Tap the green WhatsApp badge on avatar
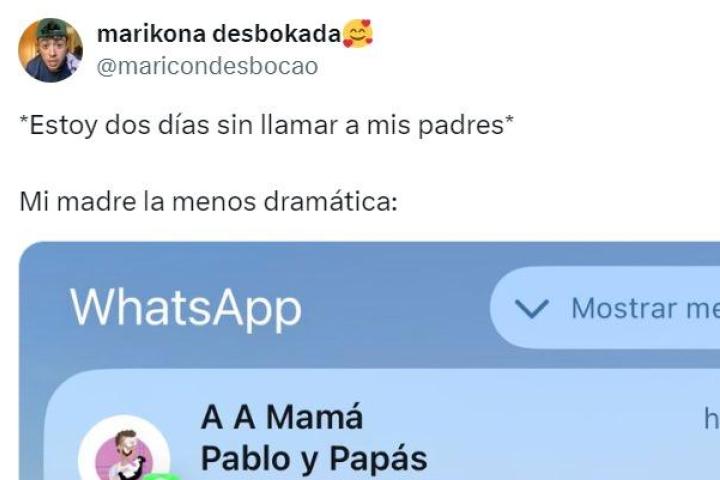 [x=161, y=476]
